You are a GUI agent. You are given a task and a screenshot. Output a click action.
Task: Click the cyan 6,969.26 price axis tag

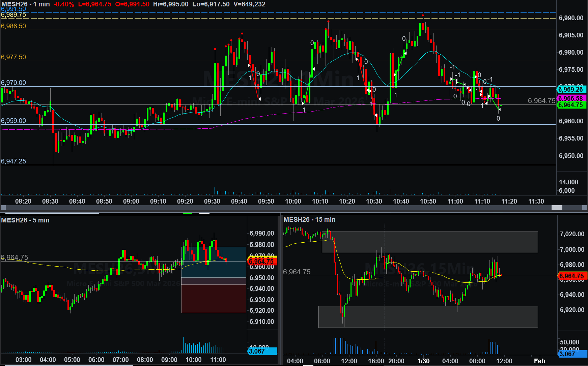(x=571, y=89)
